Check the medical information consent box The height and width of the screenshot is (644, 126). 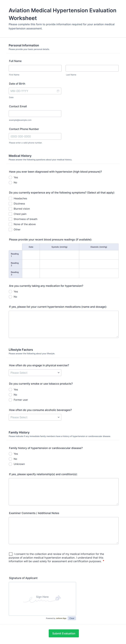(x=11, y=554)
